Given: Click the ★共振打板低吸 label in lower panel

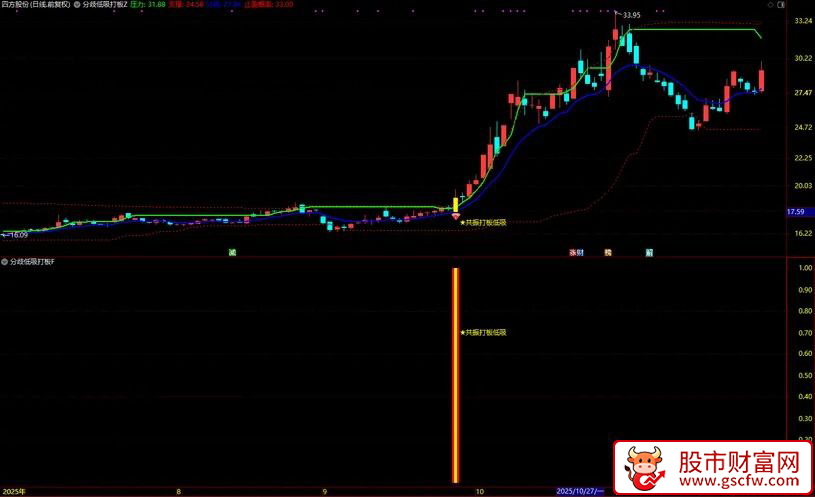Looking at the screenshot, I should 483,332.
